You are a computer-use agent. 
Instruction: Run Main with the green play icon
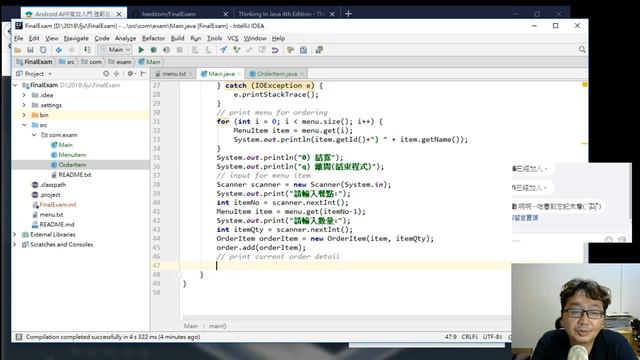click(x=141, y=50)
